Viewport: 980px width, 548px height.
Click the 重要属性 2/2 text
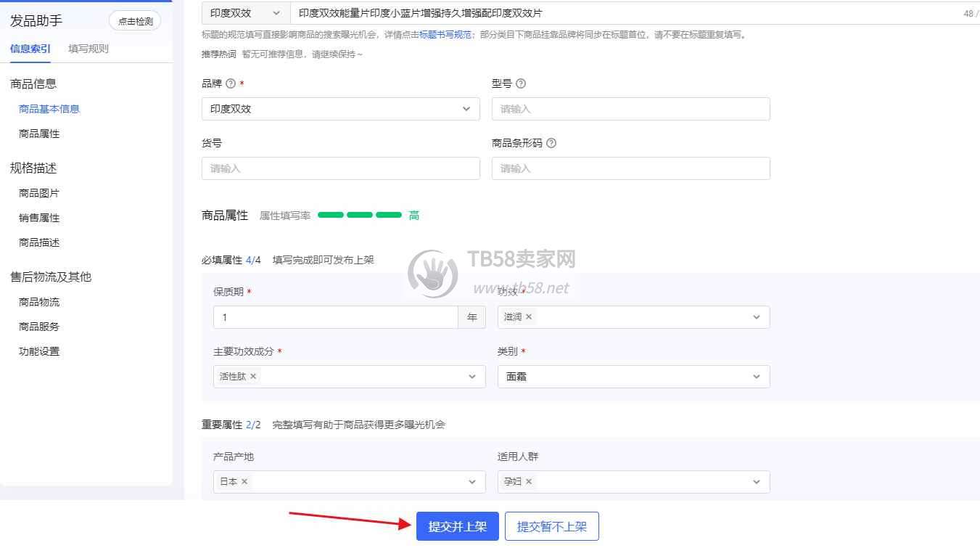click(x=231, y=425)
